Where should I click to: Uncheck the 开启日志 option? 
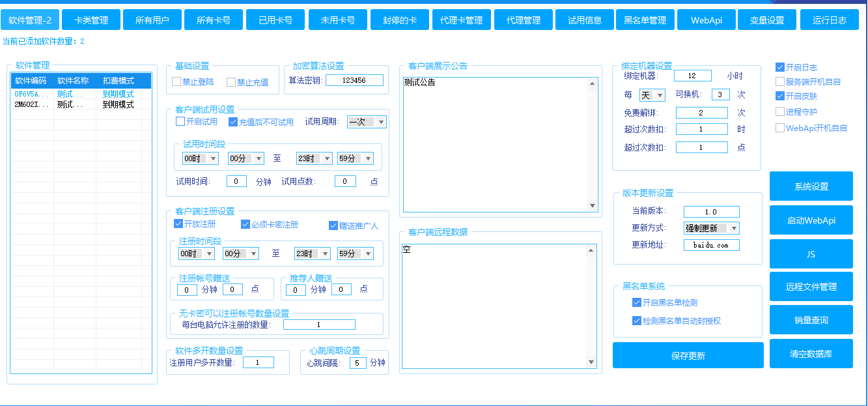tap(796, 67)
